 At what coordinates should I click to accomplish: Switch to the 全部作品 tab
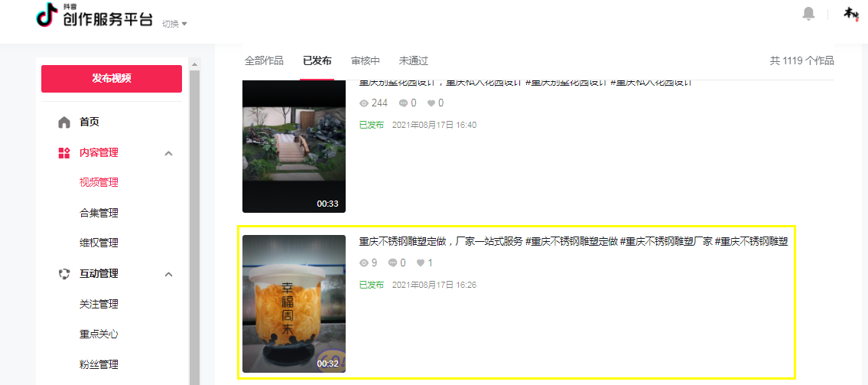tap(264, 61)
